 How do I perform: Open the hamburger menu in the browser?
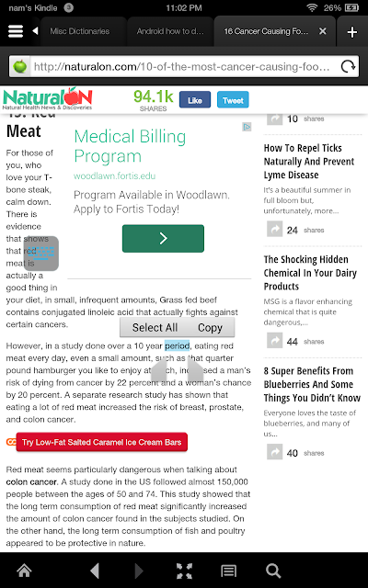16,31
